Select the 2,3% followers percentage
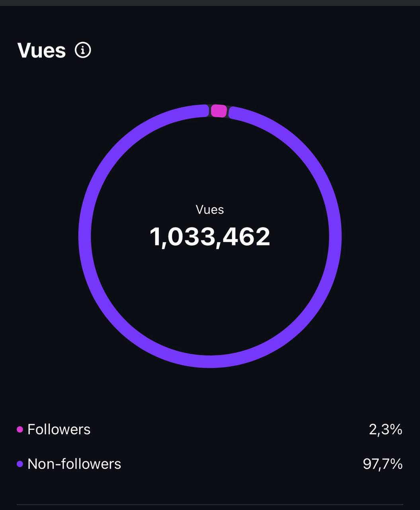 coord(385,430)
